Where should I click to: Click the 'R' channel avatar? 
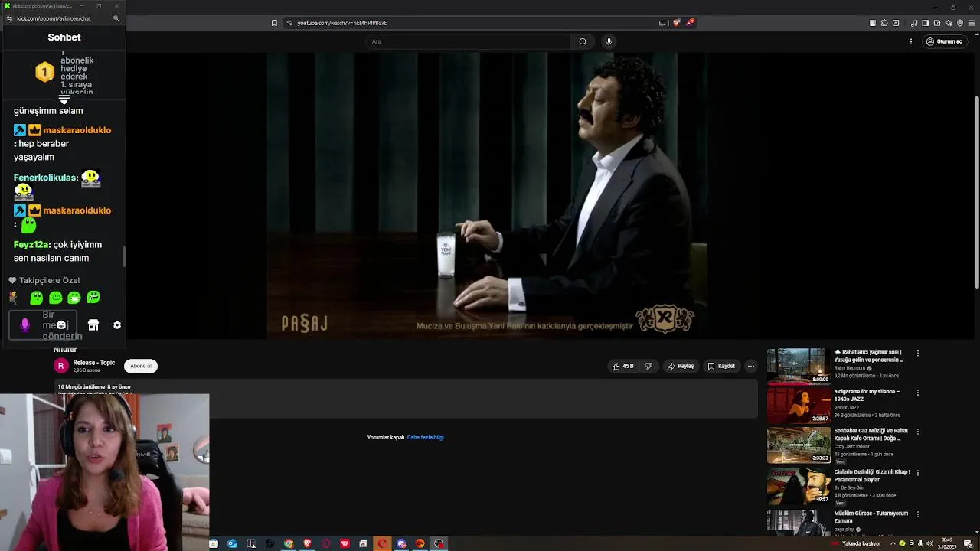coord(61,366)
